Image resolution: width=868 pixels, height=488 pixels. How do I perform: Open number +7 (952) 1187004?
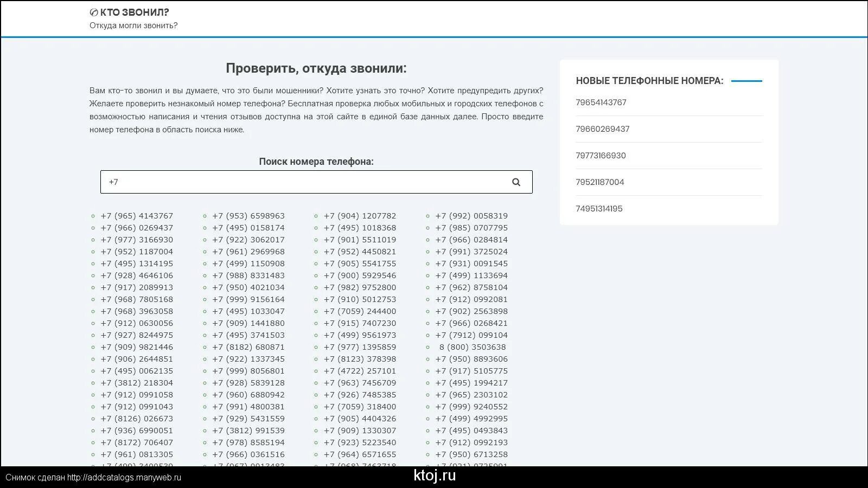pyautogui.click(x=137, y=252)
